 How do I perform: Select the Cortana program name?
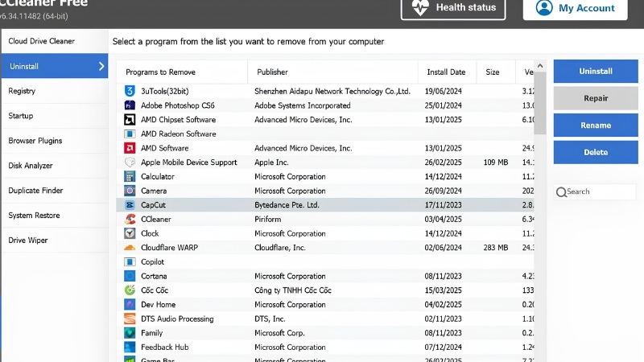pyautogui.click(x=154, y=276)
